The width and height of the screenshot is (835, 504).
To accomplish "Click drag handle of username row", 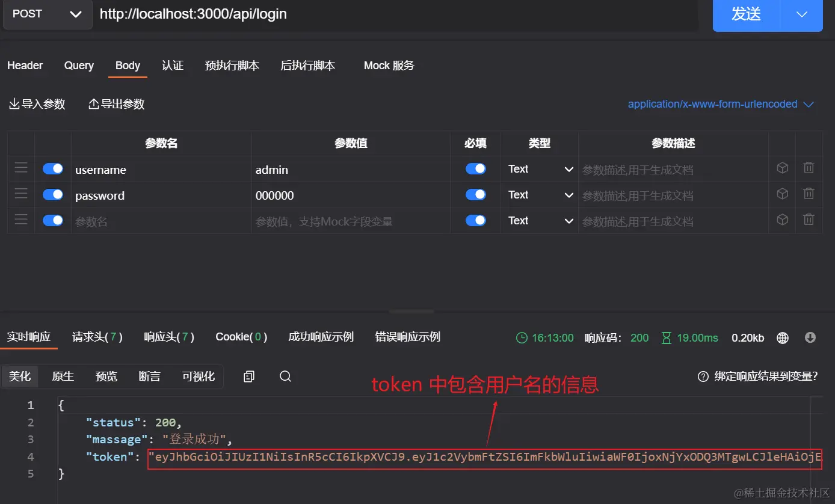I will click(x=21, y=168).
